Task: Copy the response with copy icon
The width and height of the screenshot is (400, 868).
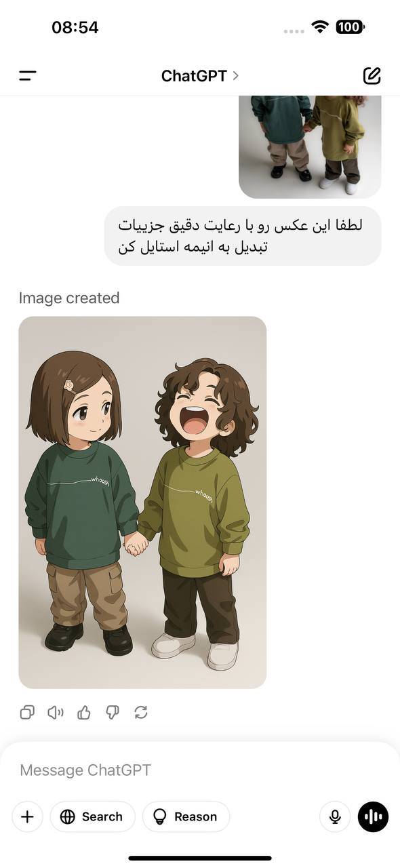Action: [27, 712]
